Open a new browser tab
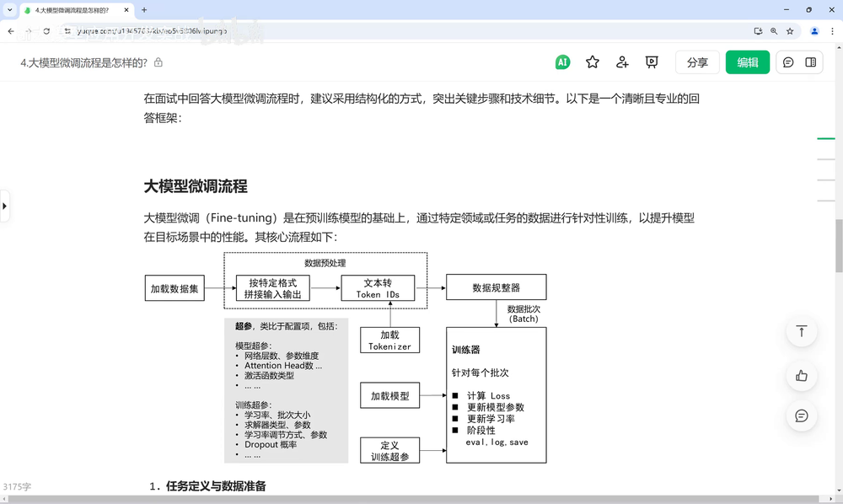The height and width of the screenshot is (504, 843). (144, 9)
